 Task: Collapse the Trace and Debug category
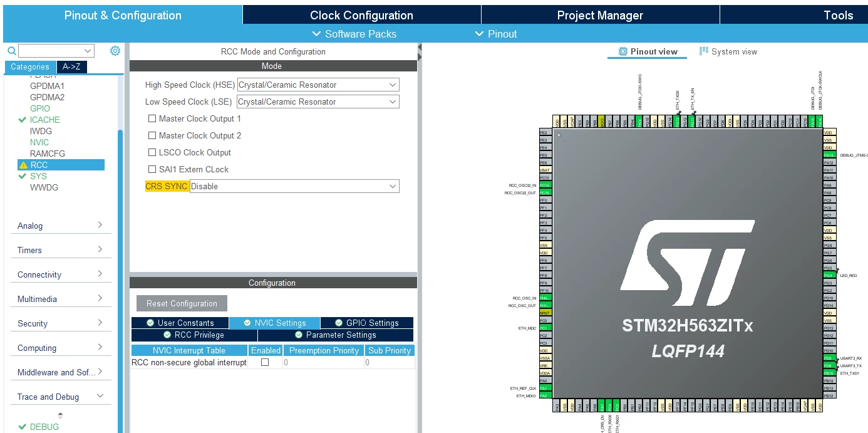coord(61,397)
